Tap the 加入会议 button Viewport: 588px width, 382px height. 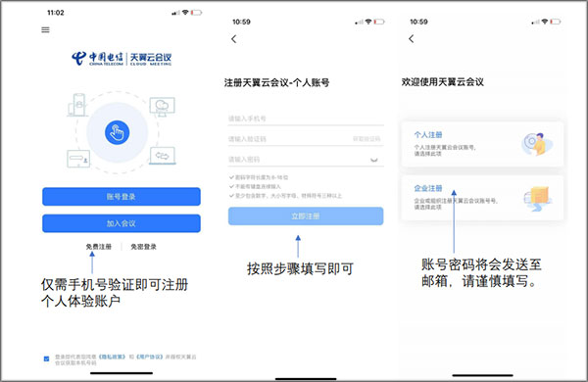point(122,223)
